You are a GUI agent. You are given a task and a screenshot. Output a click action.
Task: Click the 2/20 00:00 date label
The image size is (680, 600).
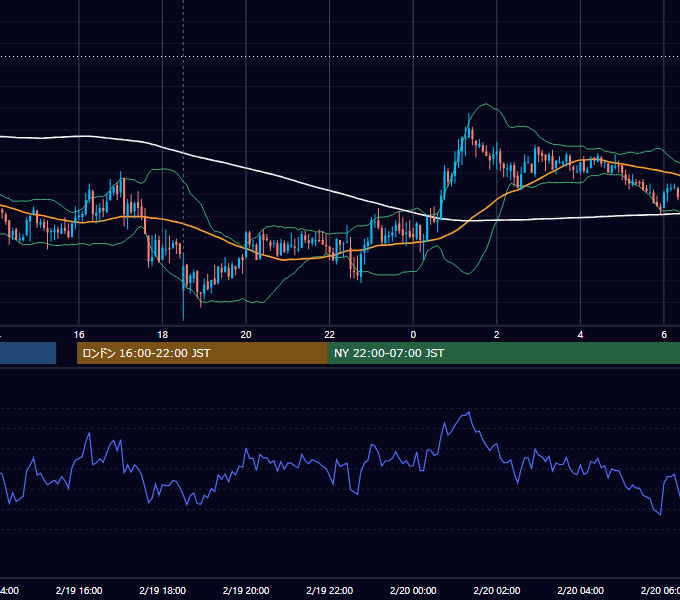[413, 590]
